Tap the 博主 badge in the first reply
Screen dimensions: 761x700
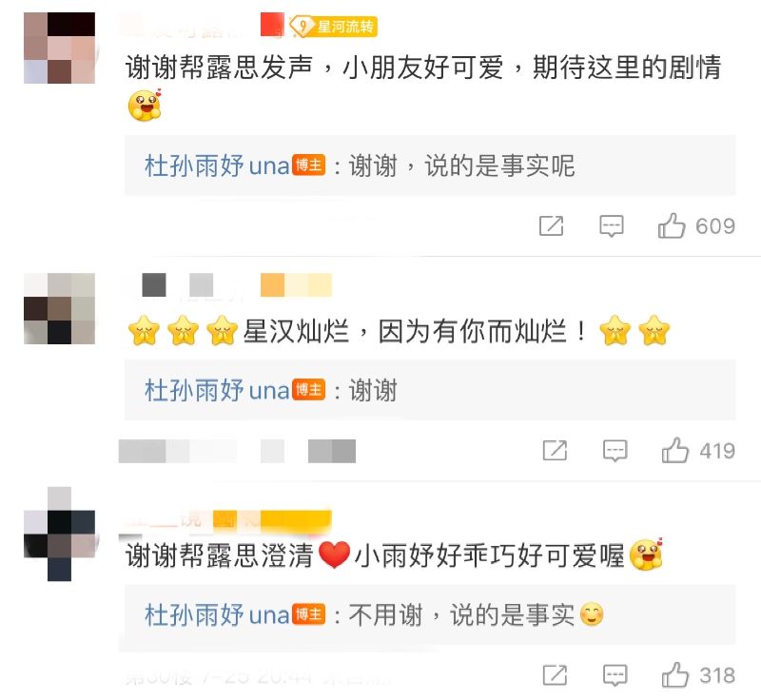tap(308, 165)
